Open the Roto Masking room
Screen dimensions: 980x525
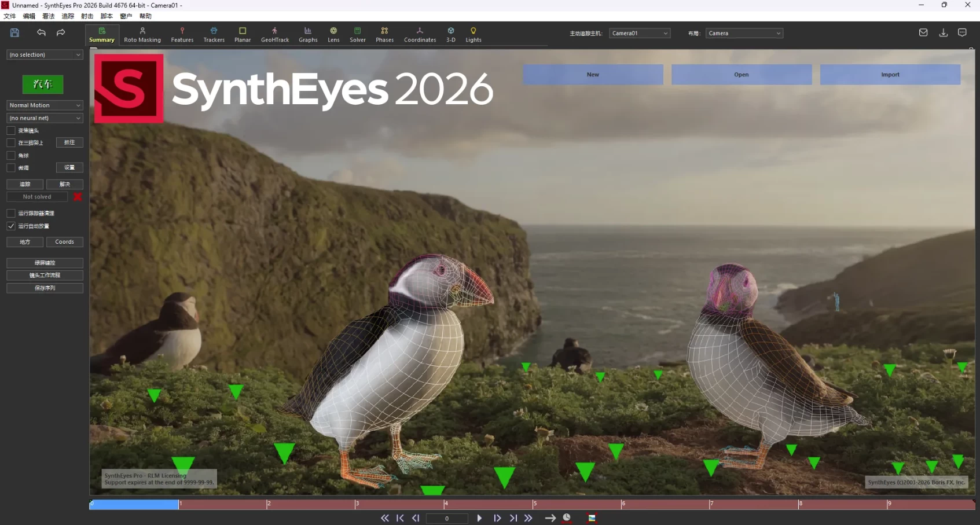click(x=142, y=35)
